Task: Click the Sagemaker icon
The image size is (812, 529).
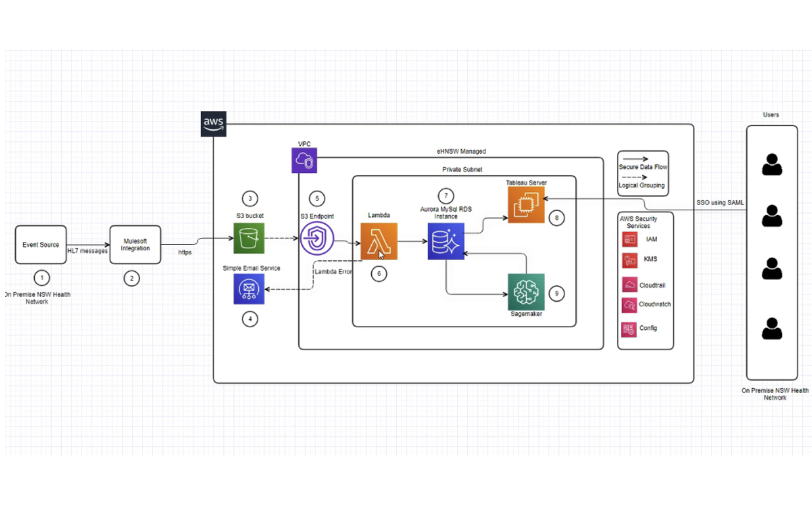Action: (526, 292)
